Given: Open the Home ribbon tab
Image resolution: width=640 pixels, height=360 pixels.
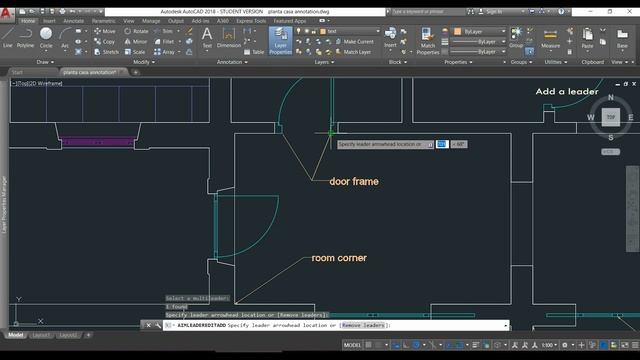Looking at the screenshot, I should click(x=28, y=21).
